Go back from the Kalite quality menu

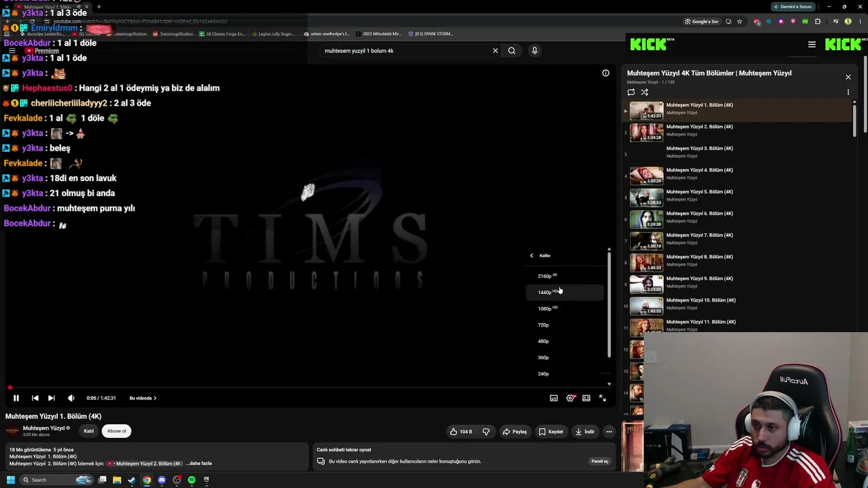[532, 256]
